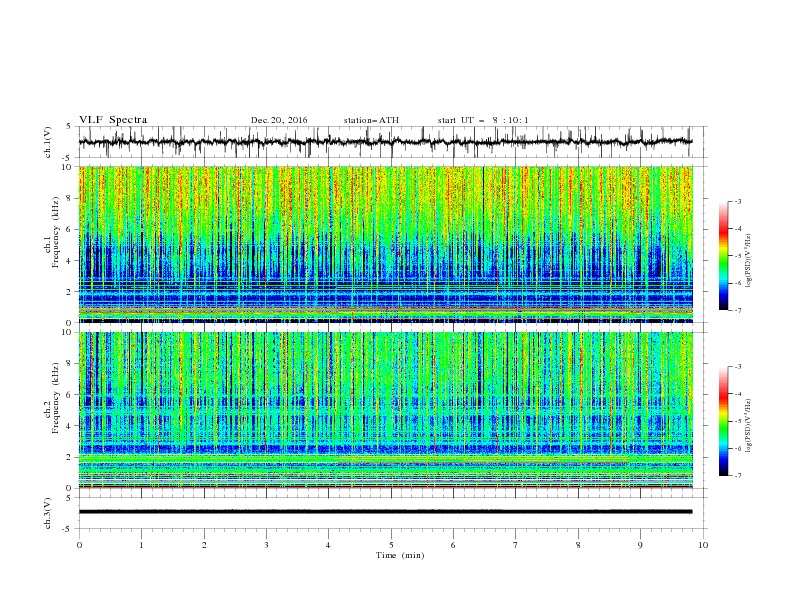Screen dimensions: 792x612
Task: Click the "VLF Spectra" title text
Action: [113, 120]
